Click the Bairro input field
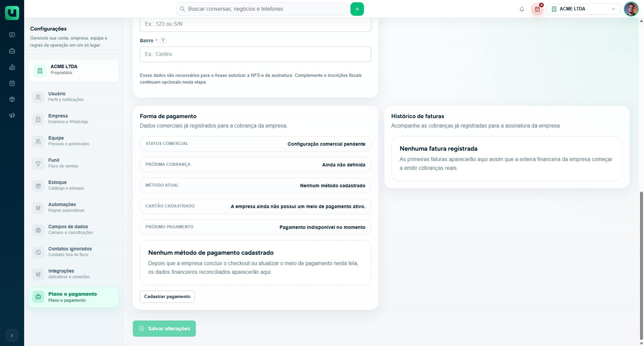The image size is (644, 346). [256, 54]
